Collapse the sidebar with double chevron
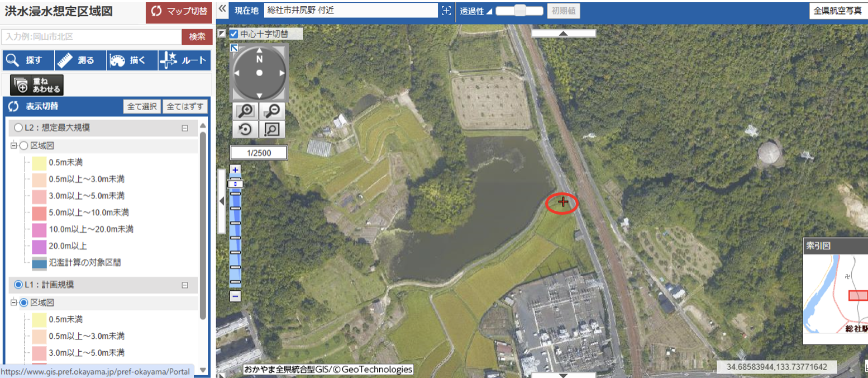Image resolution: width=868 pixels, height=378 pixels. (x=221, y=10)
